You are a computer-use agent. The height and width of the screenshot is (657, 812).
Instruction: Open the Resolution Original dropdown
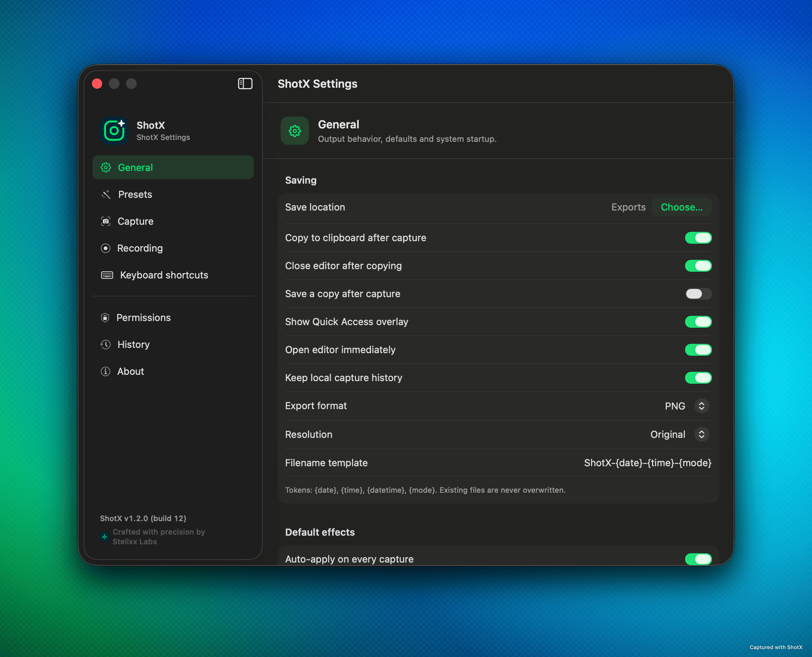(680, 434)
